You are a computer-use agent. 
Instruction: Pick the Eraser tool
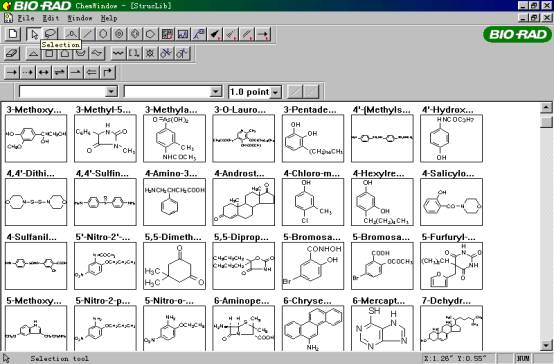pos(12,53)
